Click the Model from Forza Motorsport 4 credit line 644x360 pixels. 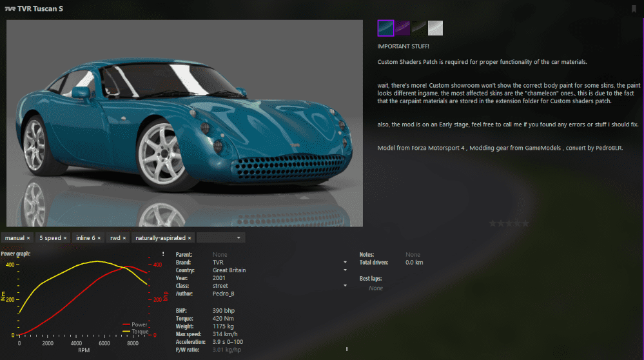pos(500,148)
